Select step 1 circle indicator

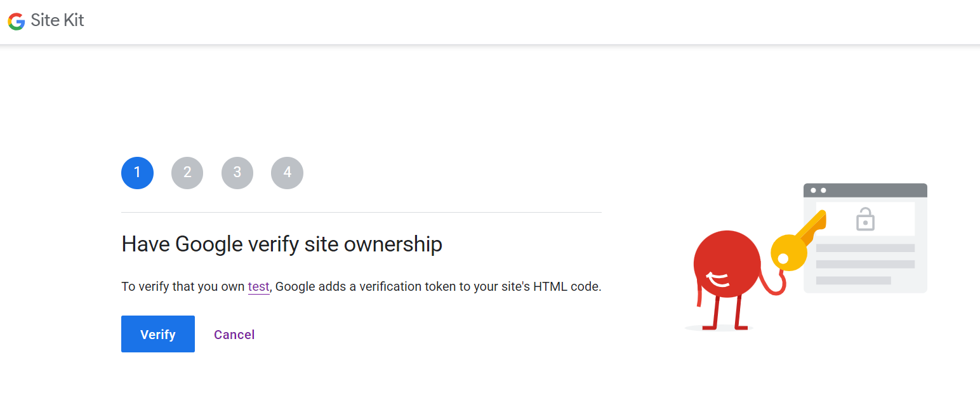point(137,173)
